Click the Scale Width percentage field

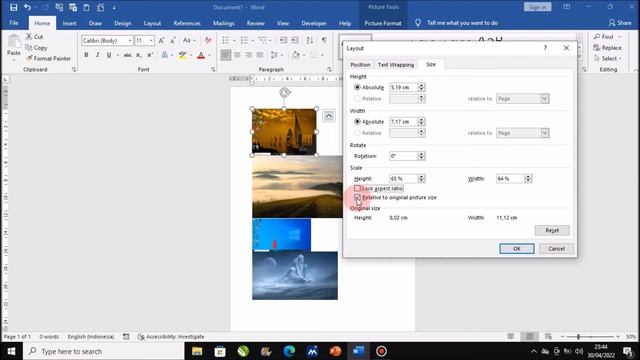[x=510, y=178]
